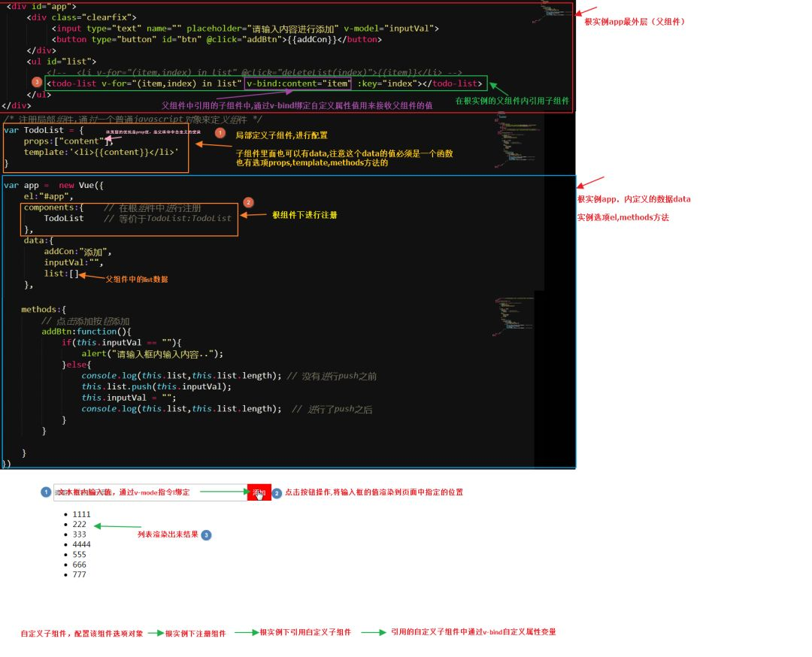812x657 pixels.
Task: Click the <button type="button" id="btn"> line
Action: pyautogui.click(x=217, y=39)
